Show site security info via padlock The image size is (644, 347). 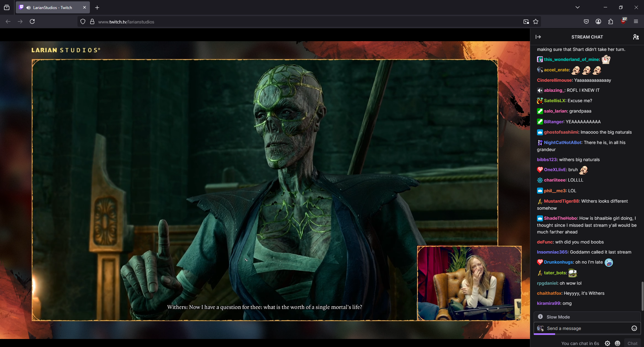coord(92,21)
